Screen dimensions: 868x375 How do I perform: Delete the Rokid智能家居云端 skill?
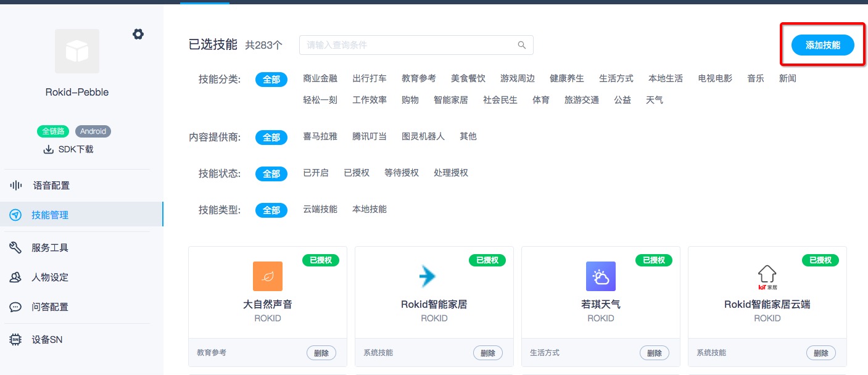821,353
